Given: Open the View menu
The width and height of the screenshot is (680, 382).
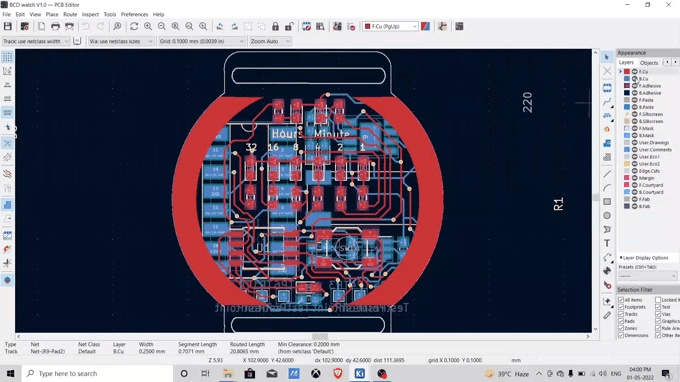Looking at the screenshot, I should pyautogui.click(x=35, y=14).
